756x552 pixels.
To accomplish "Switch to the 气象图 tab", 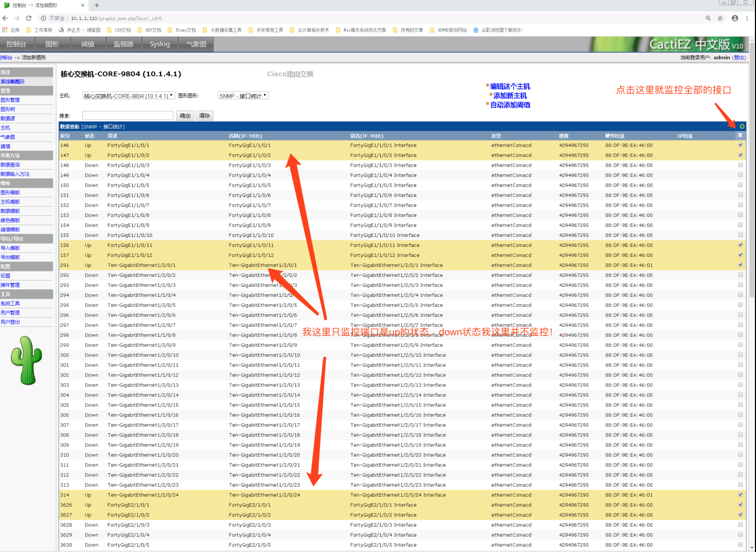I will point(196,44).
